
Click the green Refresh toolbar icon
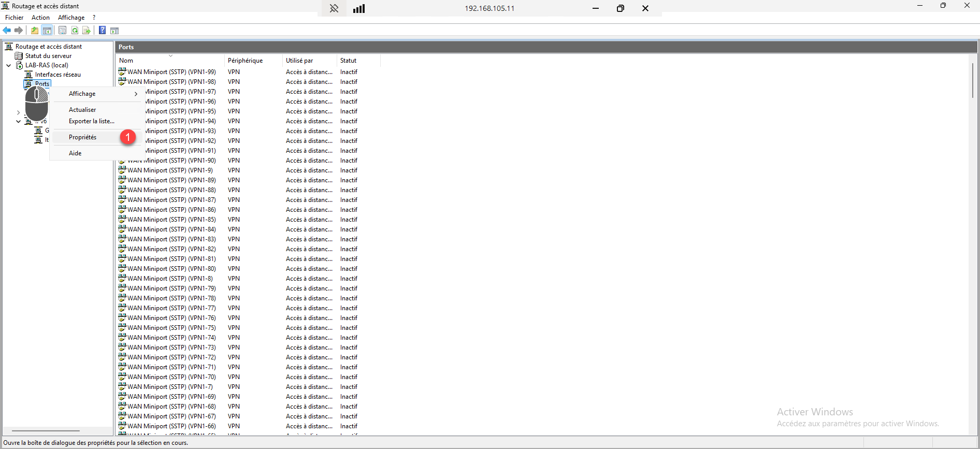pos(75,31)
